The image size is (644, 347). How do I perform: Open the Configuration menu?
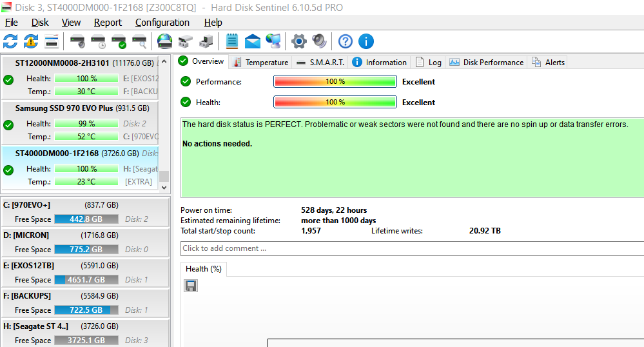click(x=162, y=23)
